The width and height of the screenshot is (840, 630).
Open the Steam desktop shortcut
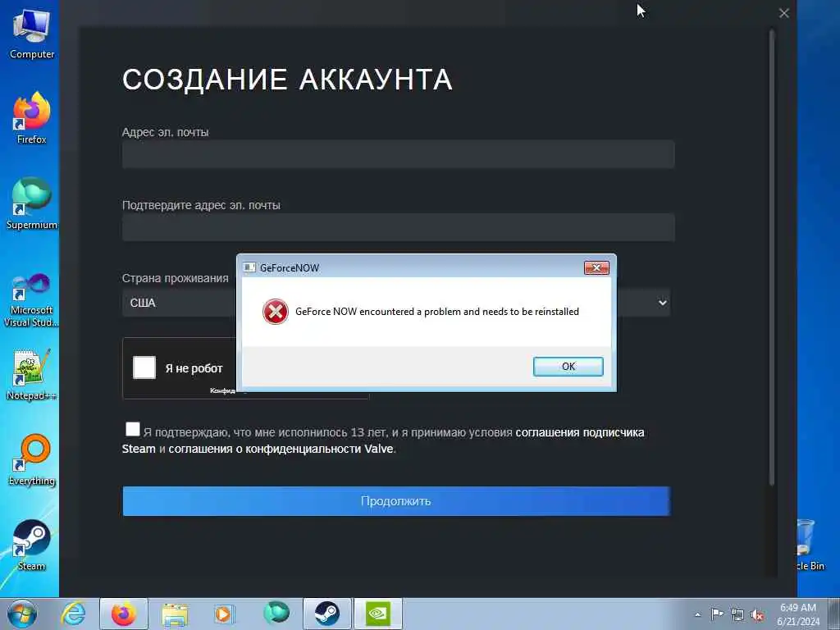tap(32, 545)
